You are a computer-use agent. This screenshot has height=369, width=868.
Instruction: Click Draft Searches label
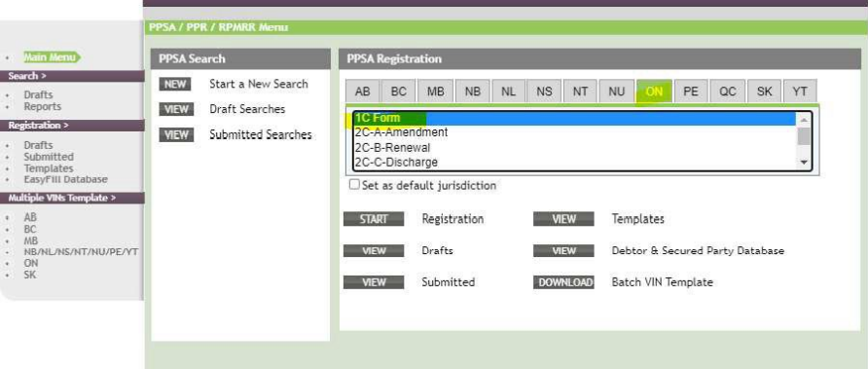pos(247,109)
